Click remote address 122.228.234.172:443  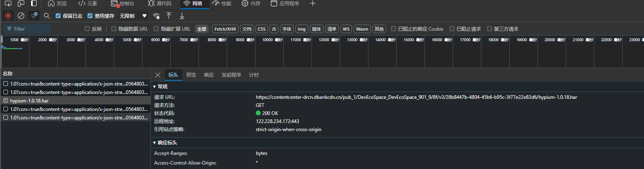coord(277,121)
